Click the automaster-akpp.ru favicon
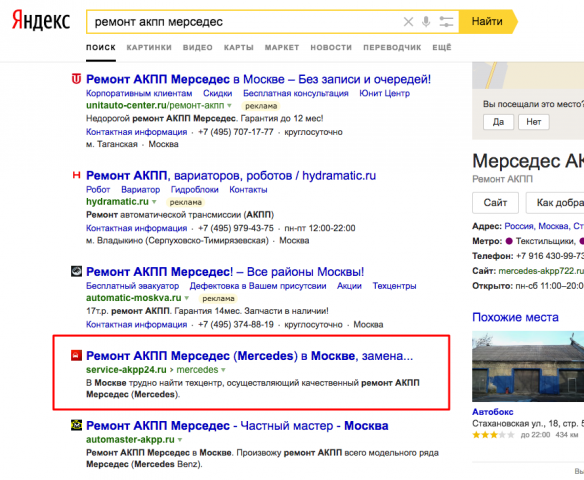Screen dimensions: 584x480 pos(76,425)
